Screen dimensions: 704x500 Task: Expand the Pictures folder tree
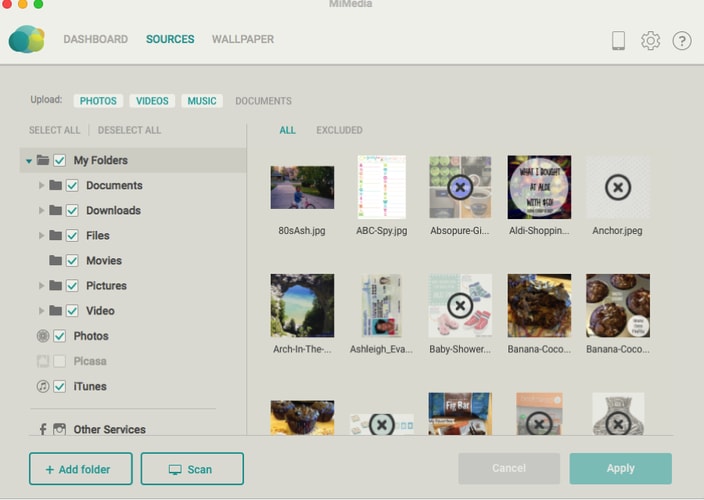42,286
